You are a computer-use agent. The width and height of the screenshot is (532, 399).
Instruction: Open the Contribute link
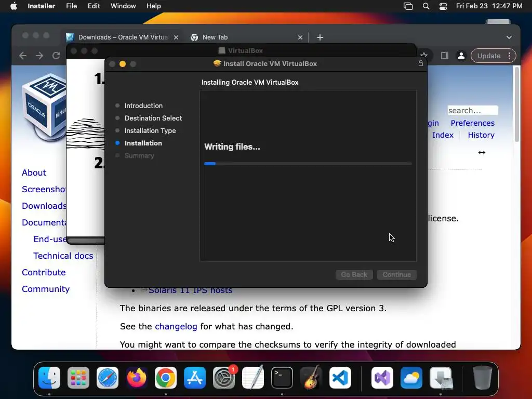(44, 272)
